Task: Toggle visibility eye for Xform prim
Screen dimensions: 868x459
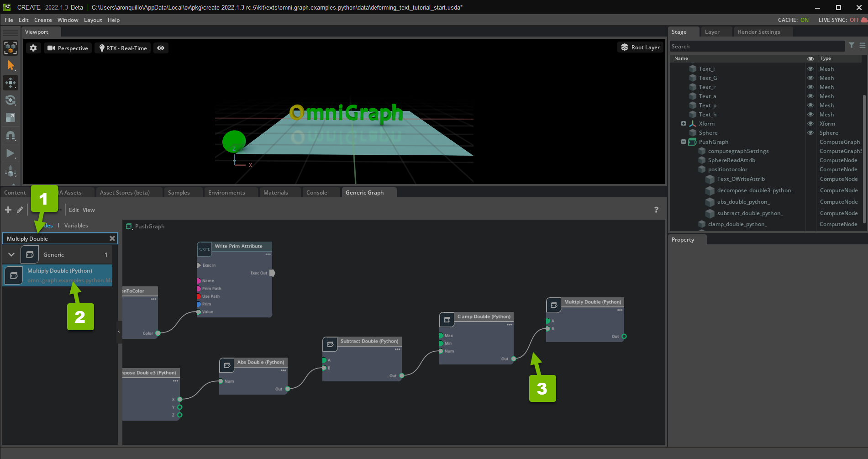Action: (x=810, y=124)
